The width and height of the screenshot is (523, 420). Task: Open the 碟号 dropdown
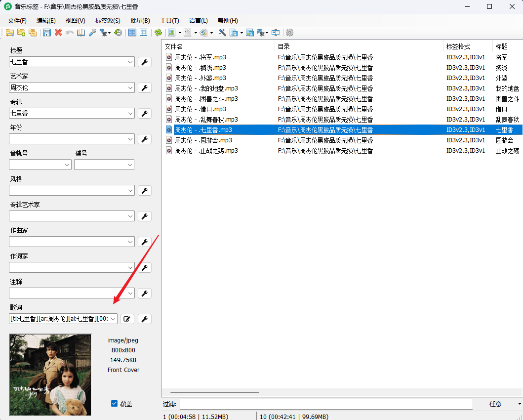(x=130, y=165)
